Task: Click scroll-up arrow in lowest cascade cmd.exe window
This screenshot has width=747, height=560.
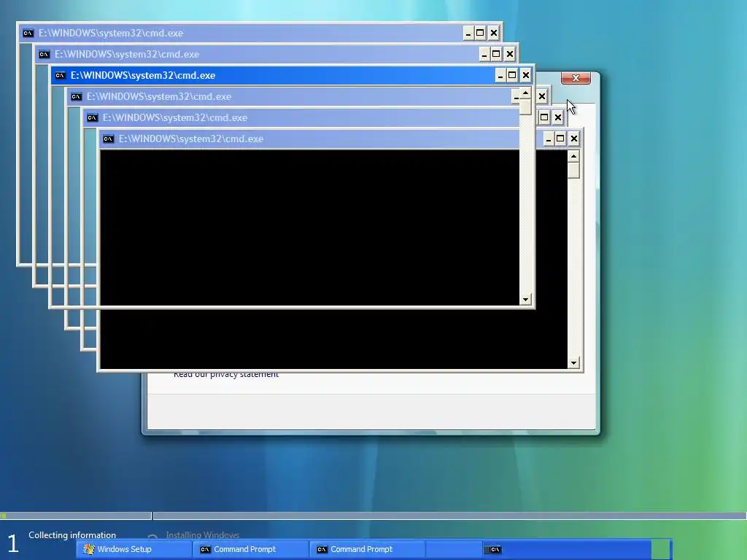Action: [x=573, y=157]
